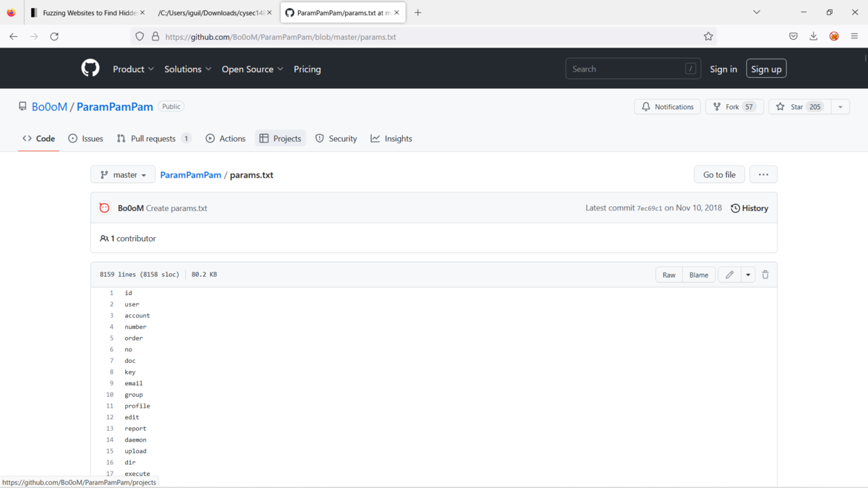Click the tracking protection shield icon
The image size is (868, 488).
tap(140, 36)
